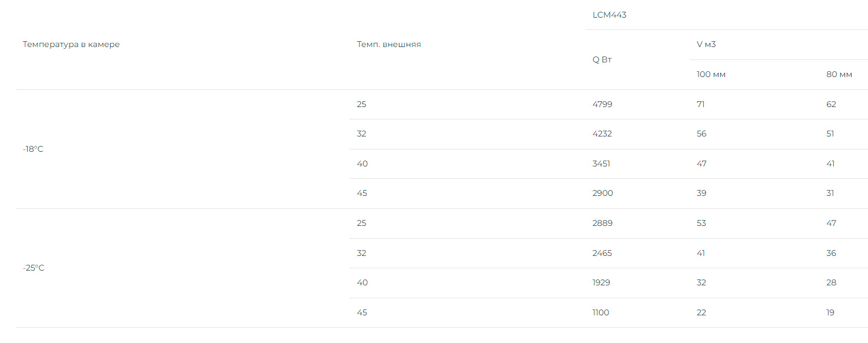Image resolution: width=868 pixels, height=343 pixels.
Task: Select the 4799 power value
Action: pos(602,105)
